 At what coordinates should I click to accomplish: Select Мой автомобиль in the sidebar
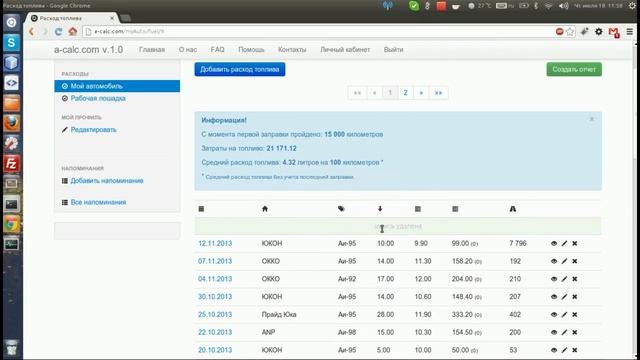pos(117,86)
